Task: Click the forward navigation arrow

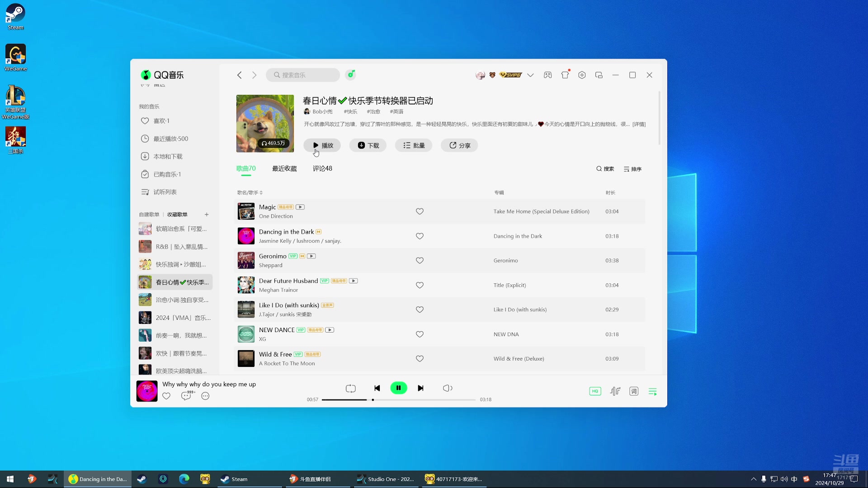Action: (x=255, y=75)
